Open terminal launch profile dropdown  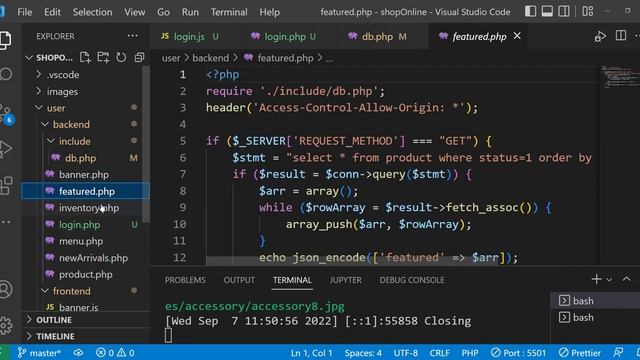click(609, 280)
